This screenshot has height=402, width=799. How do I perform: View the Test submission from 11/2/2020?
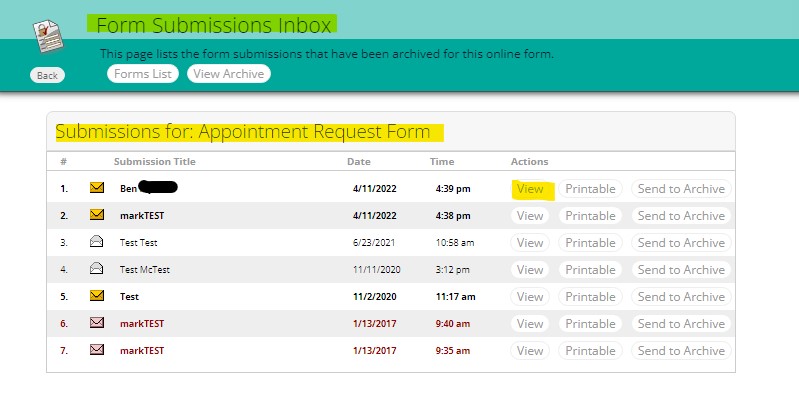530,297
